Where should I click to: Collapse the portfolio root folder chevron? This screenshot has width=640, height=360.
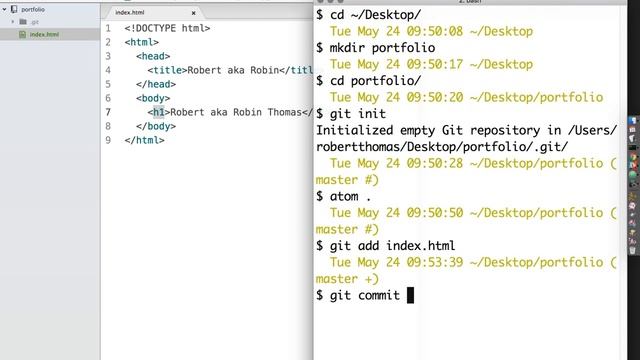pyautogui.click(x=4, y=9)
